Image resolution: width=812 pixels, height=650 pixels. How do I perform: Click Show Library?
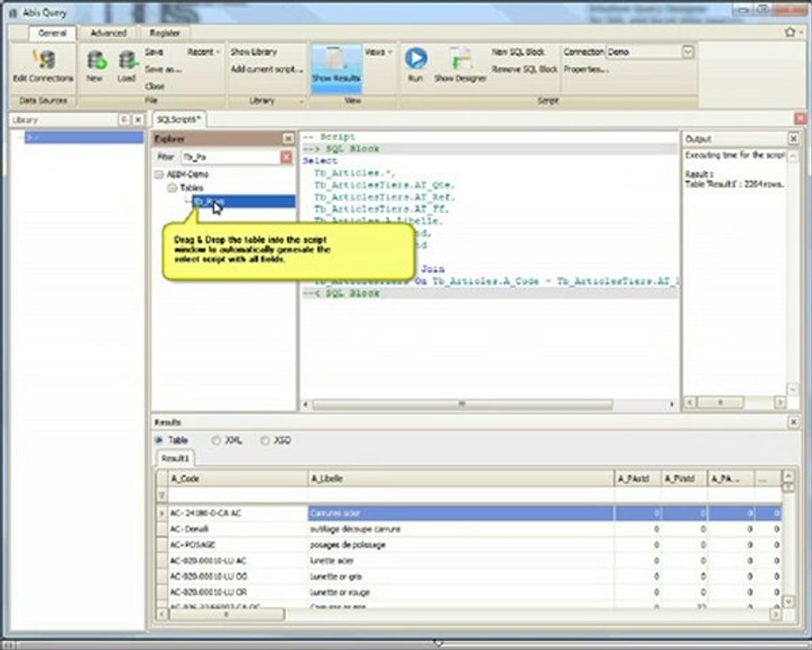pos(254,51)
